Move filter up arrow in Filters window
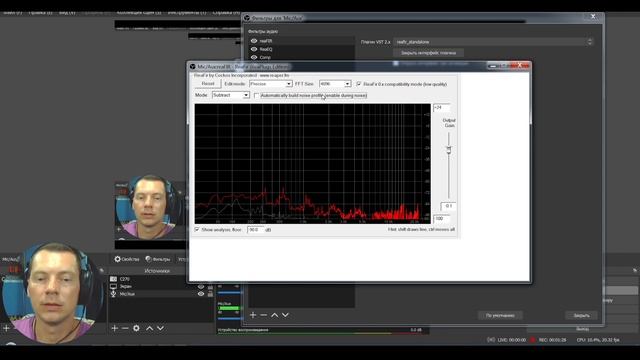This screenshot has width=640, height=360. (x=275, y=315)
